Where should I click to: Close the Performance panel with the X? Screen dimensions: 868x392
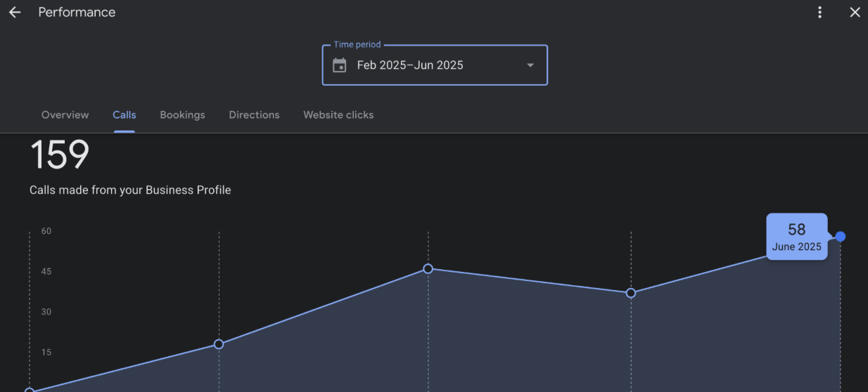tap(855, 13)
